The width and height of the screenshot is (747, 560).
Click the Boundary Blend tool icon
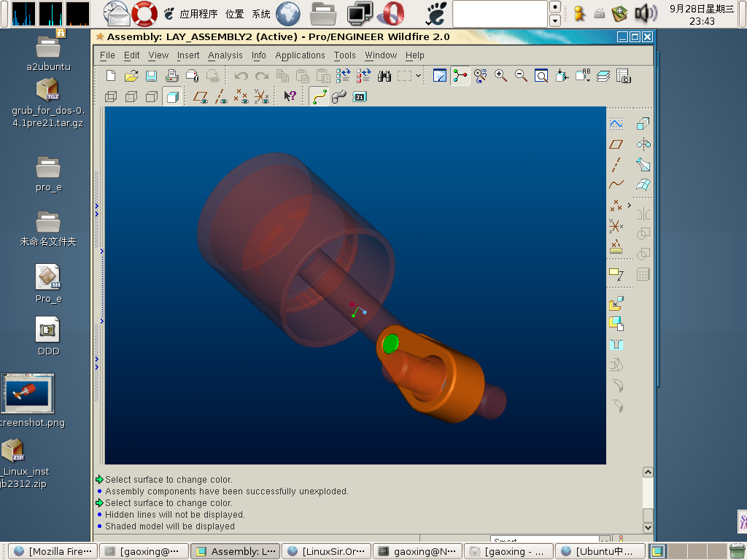pyautogui.click(x=643, y=184)
